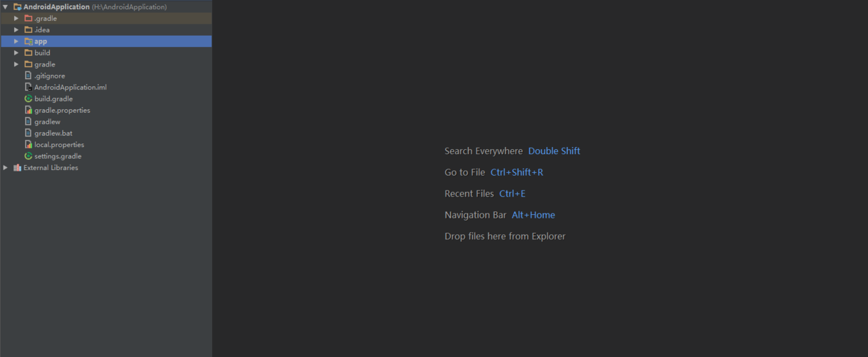
Task: Expand the .idea folder arrow
Action: click(x=16, y=30)
